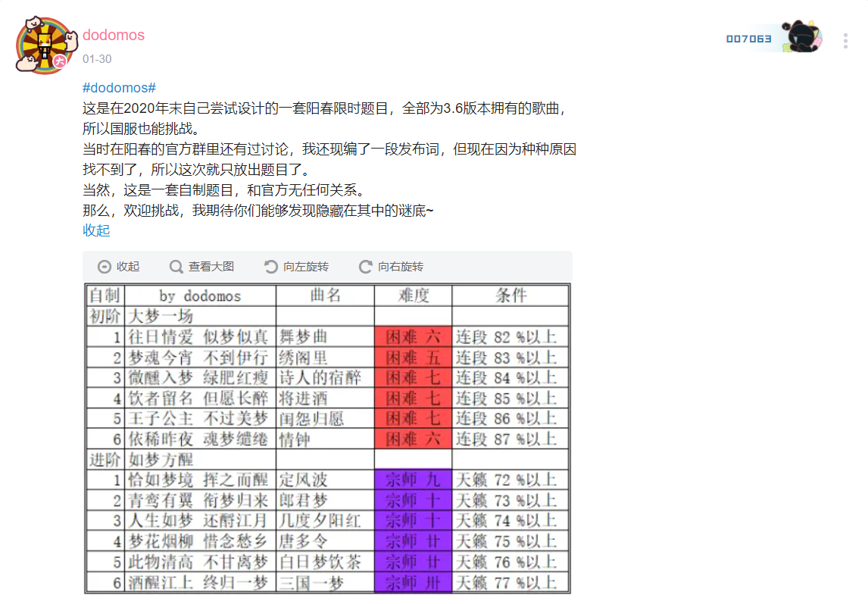Viewport: 868px width, 604px height.
Task: Click the 难度 column header
Action: pos(413,296)
